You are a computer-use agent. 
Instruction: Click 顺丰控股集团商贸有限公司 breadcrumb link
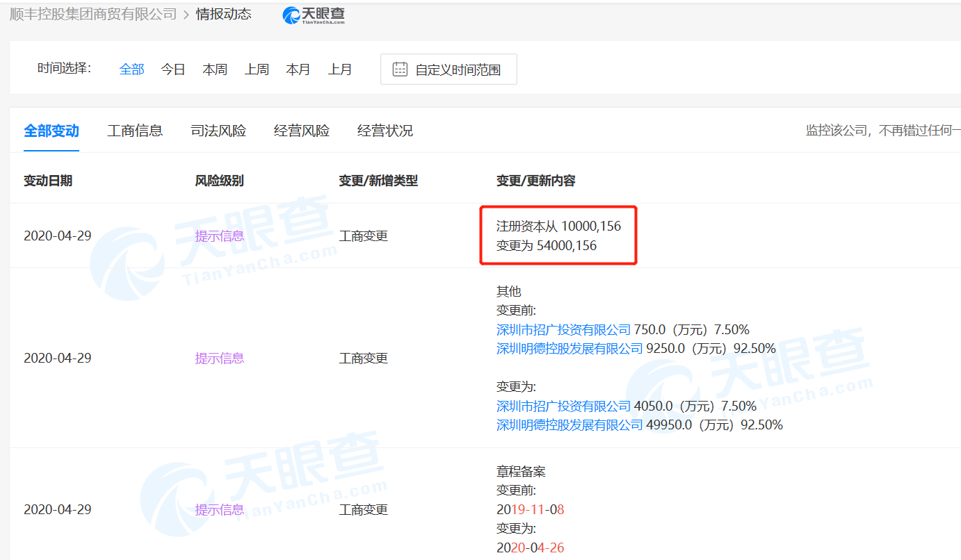tap(93, 15)
